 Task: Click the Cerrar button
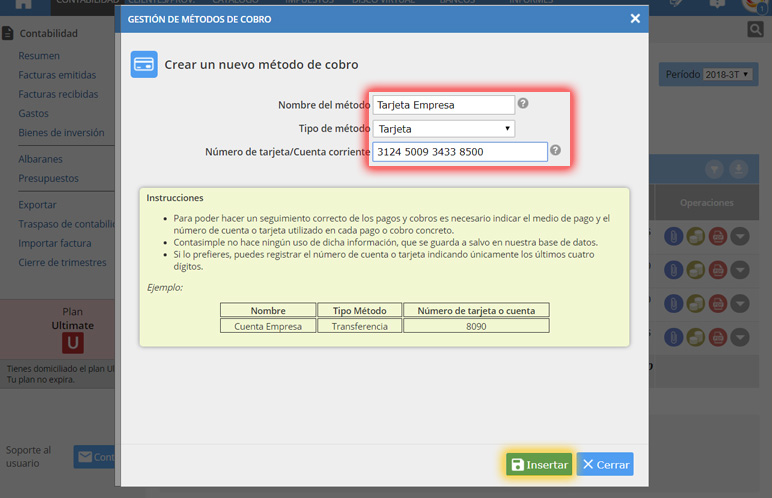click(x=605, y=465)
